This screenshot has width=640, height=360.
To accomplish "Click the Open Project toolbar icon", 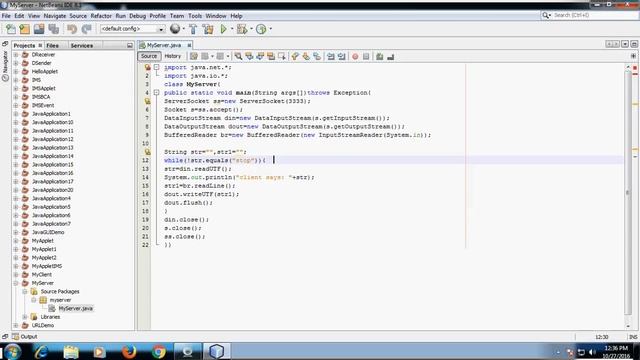I will 39,29.
